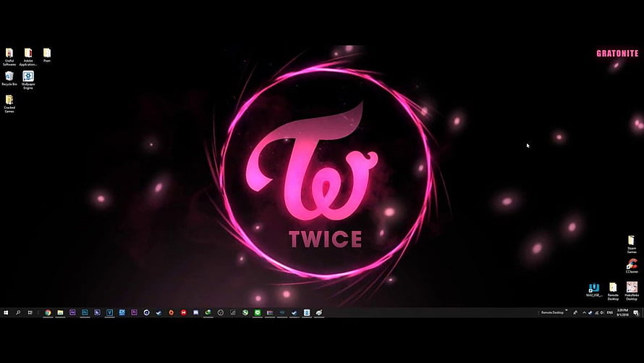644x363 pixels.
Task: Open taskbar Search magnifier
Action: tap(18, 312)
